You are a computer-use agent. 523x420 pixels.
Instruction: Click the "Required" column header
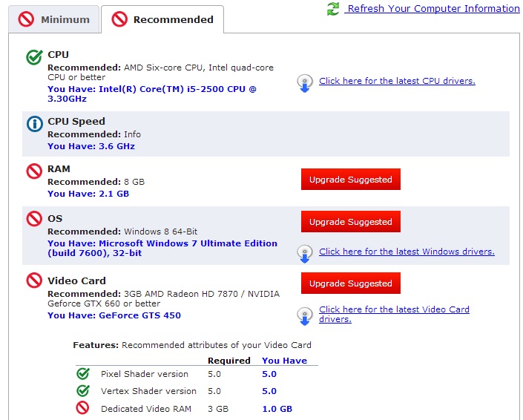[229, 361]
